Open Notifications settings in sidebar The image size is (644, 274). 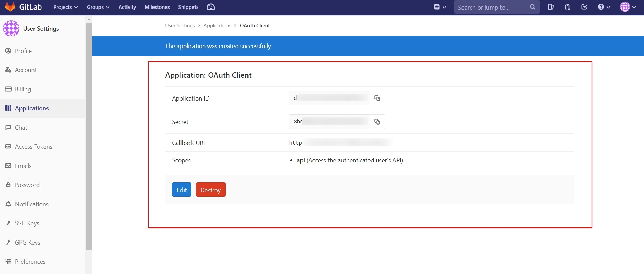point(43,204)
